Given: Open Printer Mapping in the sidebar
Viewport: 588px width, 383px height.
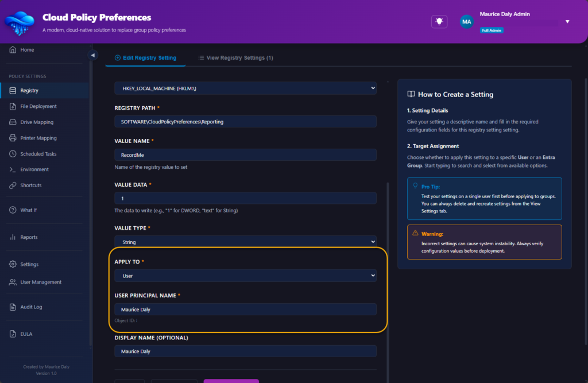Looking at the screenshot, I should click(x=38, y=138).
